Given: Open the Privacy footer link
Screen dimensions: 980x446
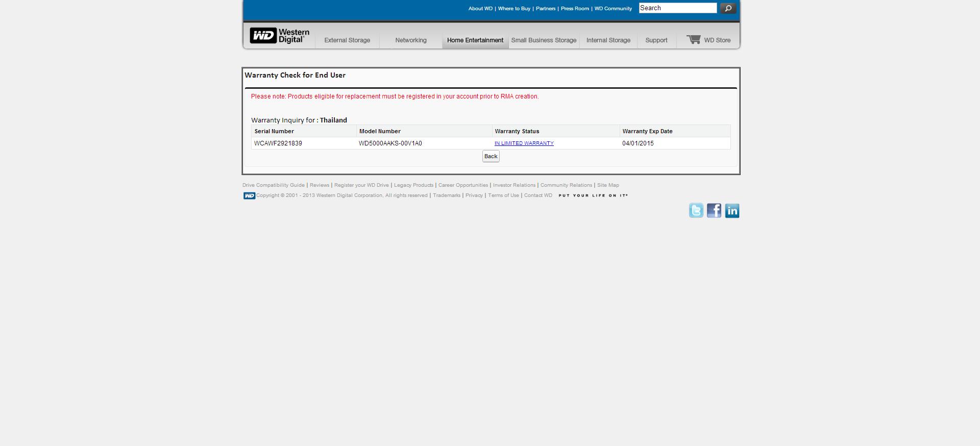Looking at the screenshot, I should (x=474, y=195).
